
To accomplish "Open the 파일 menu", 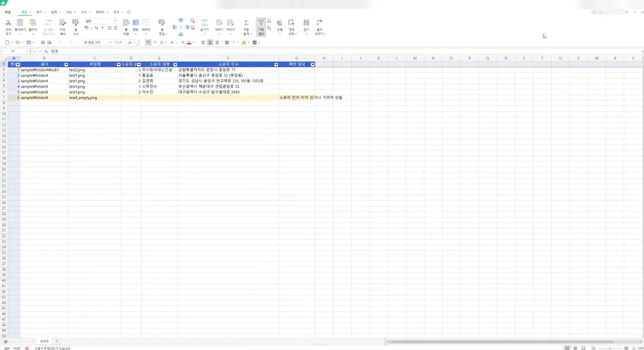I will click(x=8, y=12).
